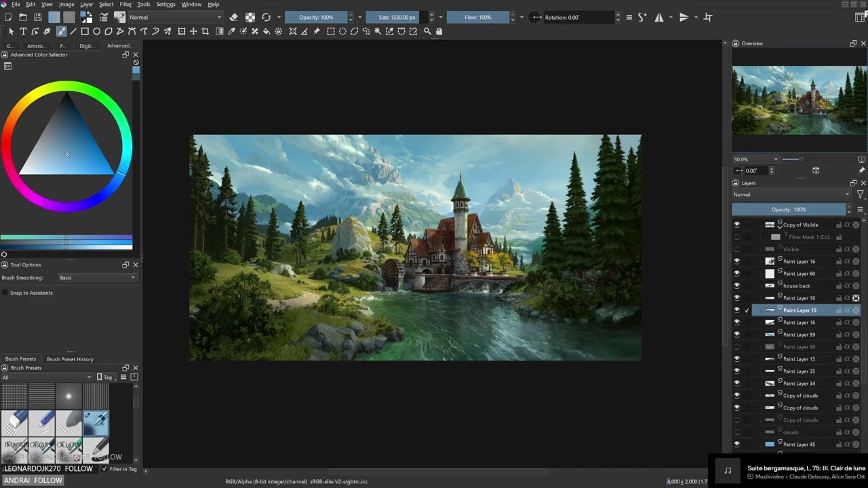Select the Calligraphy tool
Image resolution: width=868 pixels, height=488 pixels.
(x=47, y=31)
